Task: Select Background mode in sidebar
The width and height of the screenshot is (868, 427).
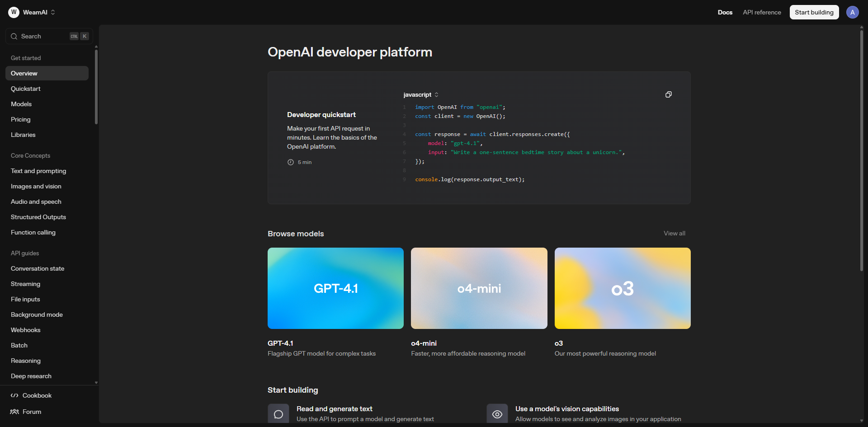Action: tap(47, 314)
